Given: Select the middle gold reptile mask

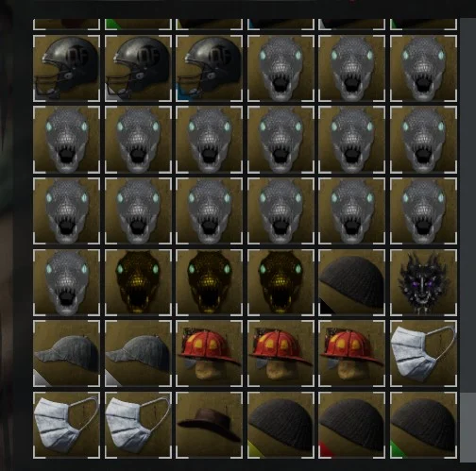Looking at the screenshot, I should [210, 282].
